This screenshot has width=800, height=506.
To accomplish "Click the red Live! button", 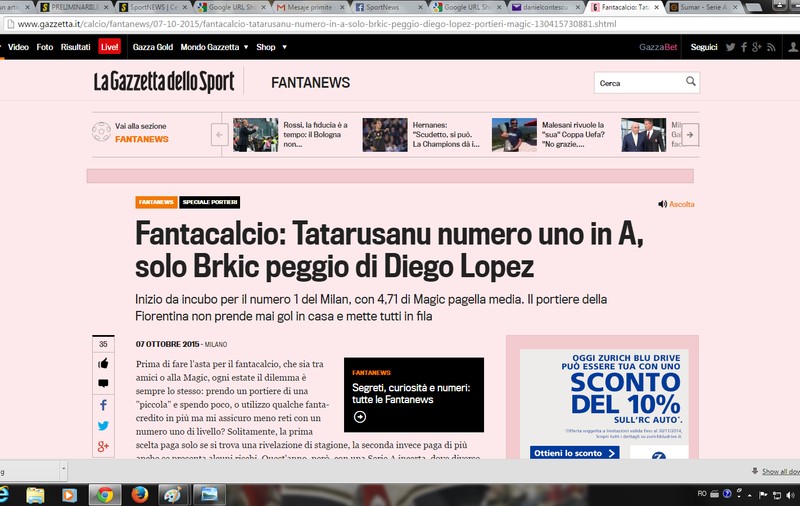I will click(109, 47).
